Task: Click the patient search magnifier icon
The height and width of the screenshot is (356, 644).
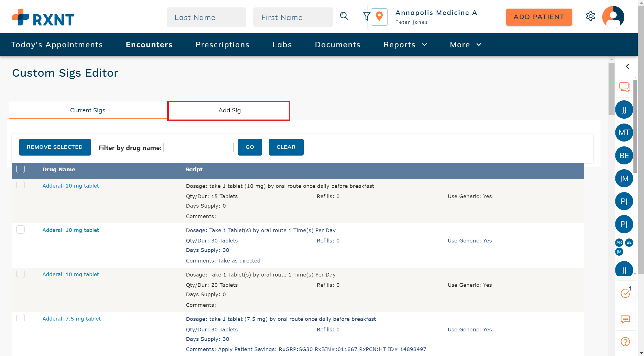Action: [x=344, y=16]
